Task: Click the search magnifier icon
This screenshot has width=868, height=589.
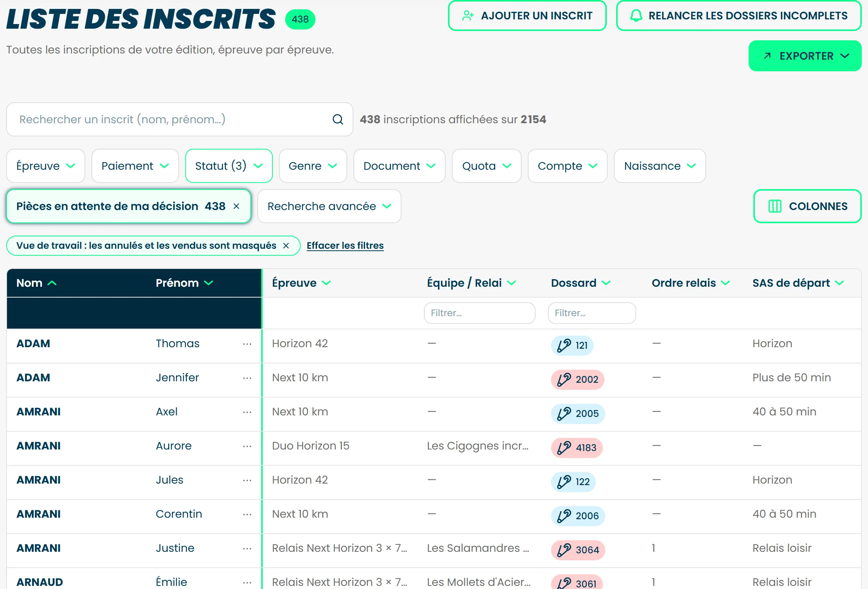Action: (338, 119)
